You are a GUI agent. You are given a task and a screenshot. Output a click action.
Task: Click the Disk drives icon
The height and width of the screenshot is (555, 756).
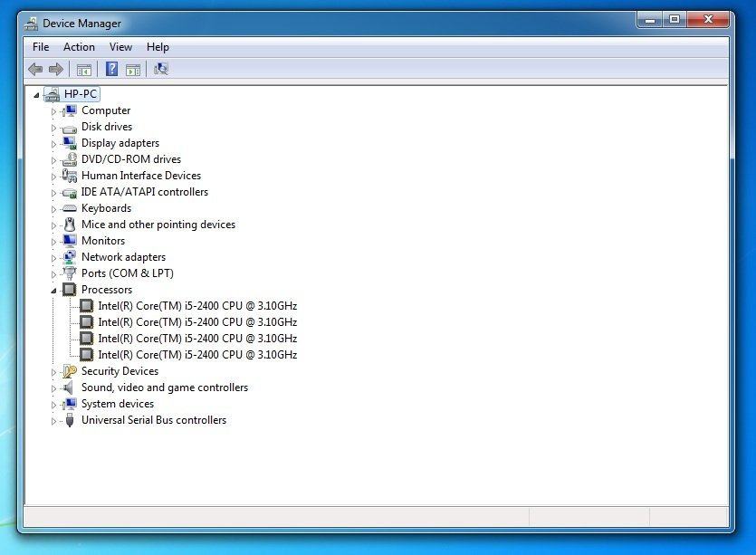coord(70,129)
